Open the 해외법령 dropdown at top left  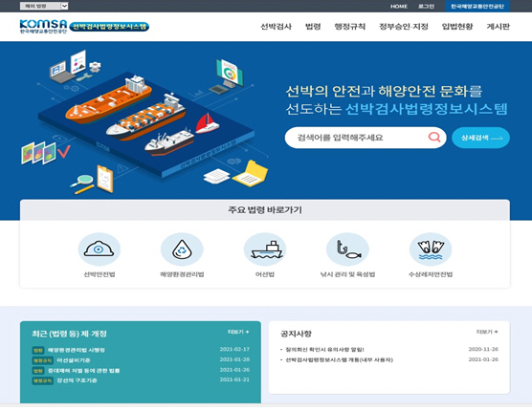coord(44,6)
